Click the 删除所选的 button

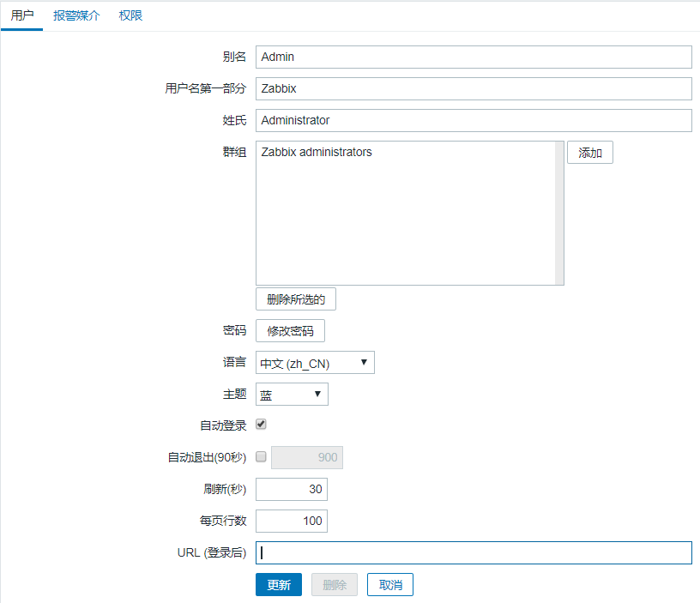point(296,299)
